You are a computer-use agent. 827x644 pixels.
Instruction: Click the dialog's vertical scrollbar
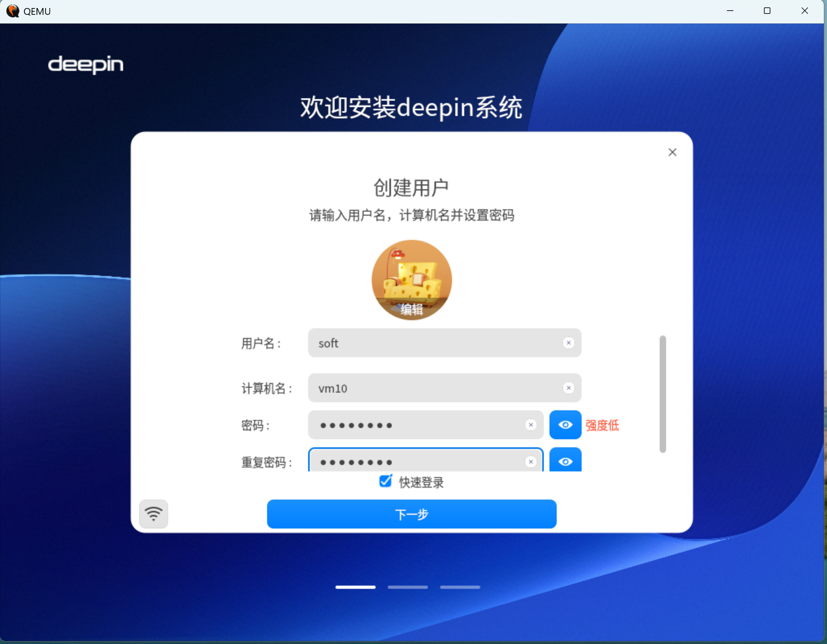(x=663, y=394)
